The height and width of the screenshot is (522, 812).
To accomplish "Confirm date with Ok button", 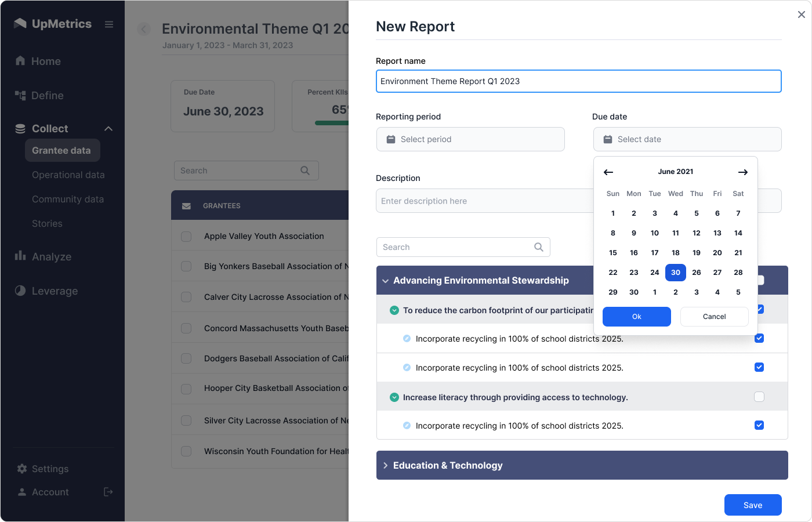I will (x=636, y=317).
